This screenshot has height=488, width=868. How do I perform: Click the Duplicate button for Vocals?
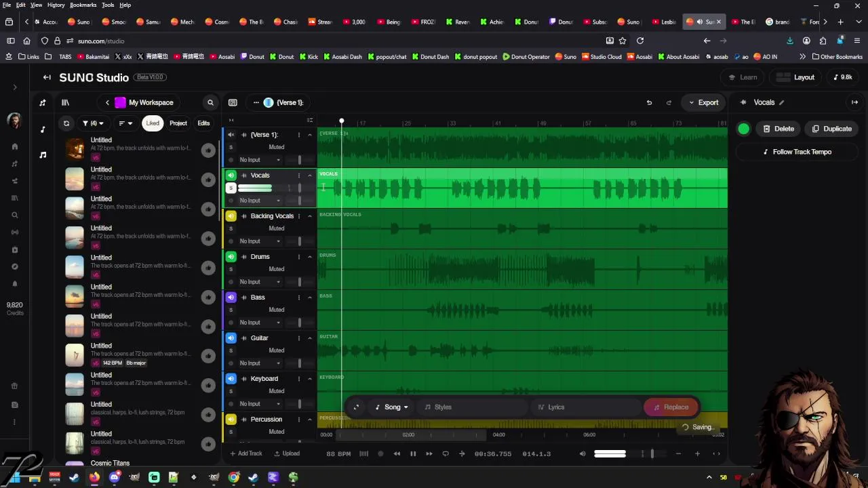point(832,129)
